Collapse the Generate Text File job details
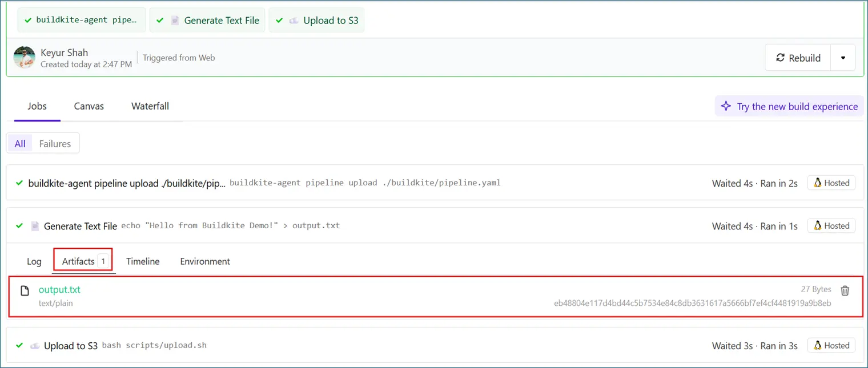 pos(80,226)
